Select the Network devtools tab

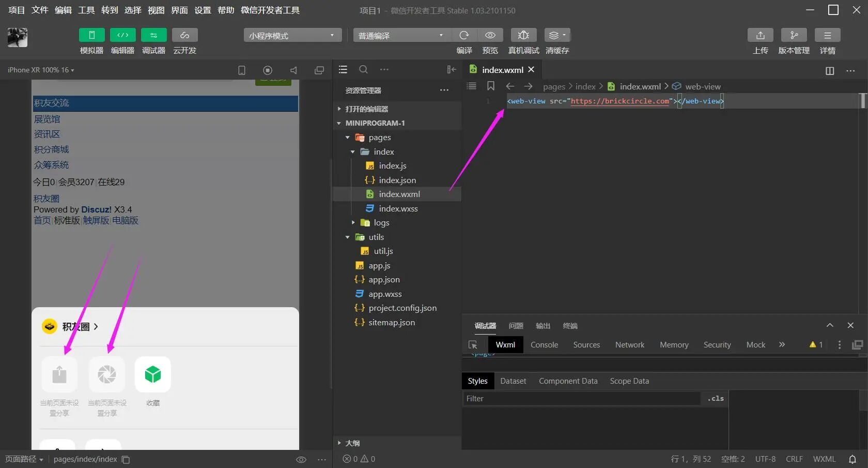click(x=629, y=345)
